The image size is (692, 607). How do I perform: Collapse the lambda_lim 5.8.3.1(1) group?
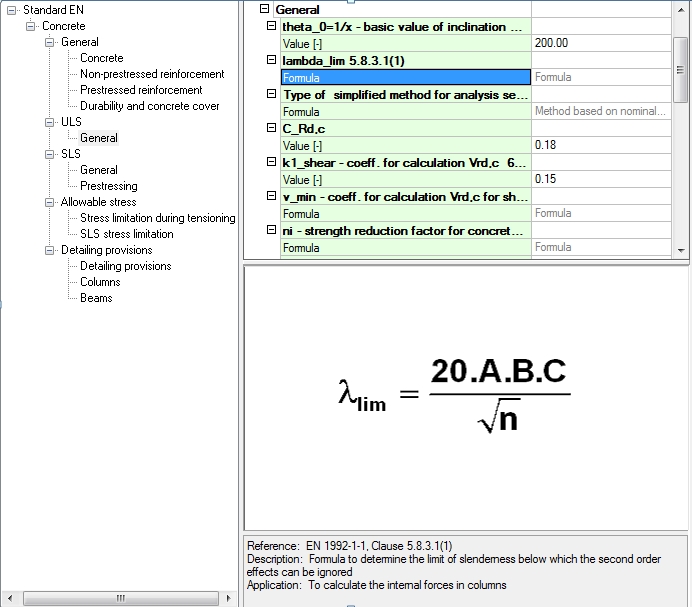271,60
